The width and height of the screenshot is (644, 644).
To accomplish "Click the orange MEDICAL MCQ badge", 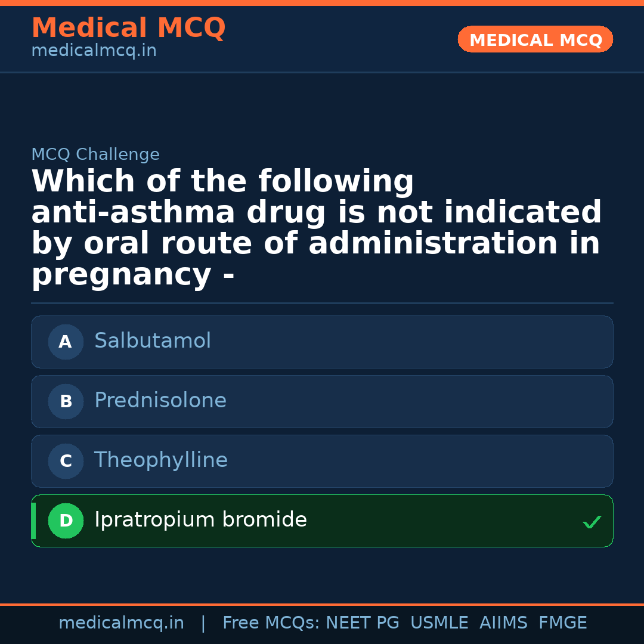I will (x=535, y=39).
